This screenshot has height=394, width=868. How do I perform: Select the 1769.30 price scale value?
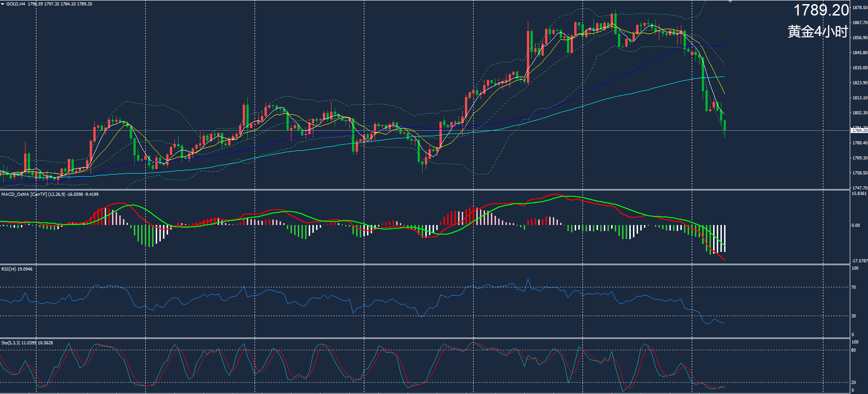tap(860, 158)
